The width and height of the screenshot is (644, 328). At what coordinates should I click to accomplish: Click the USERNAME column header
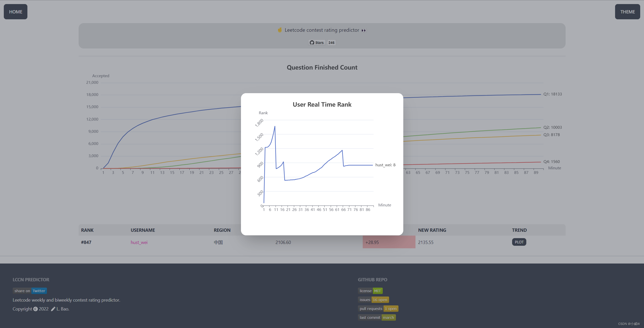point(143,230)
